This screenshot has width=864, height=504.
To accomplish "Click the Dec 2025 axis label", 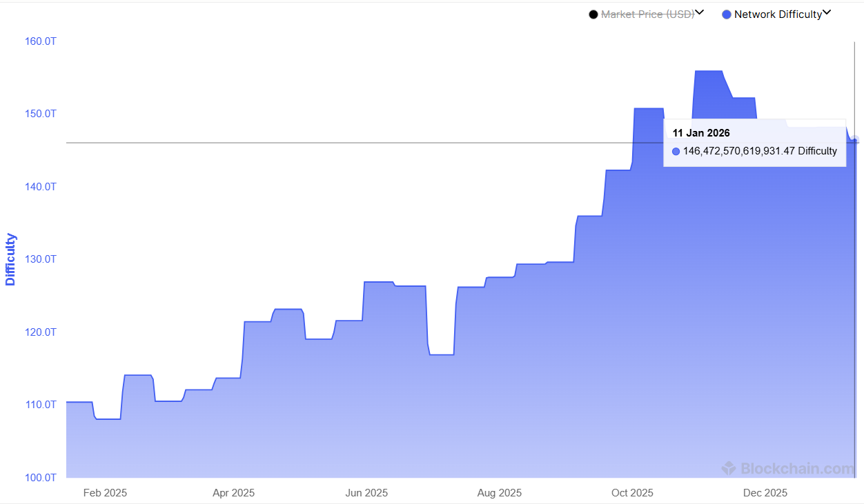I will [765, 493].
